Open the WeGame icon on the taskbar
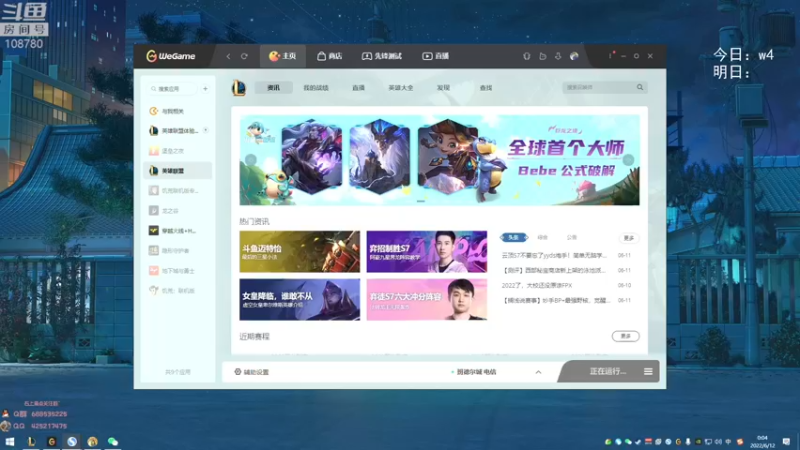800x450 pixels. pos(52,441)
